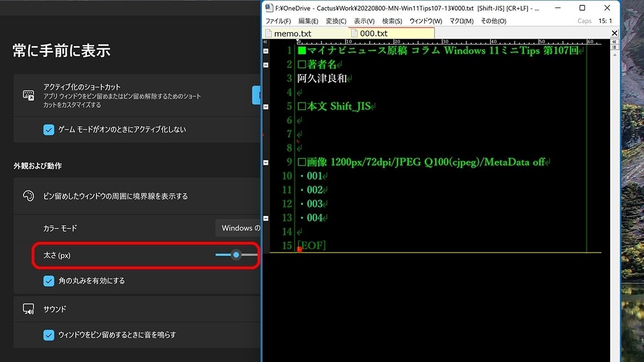Switch to the 000.txt tab
This screenshot has width=644, height=362.
tap(391, 33)
